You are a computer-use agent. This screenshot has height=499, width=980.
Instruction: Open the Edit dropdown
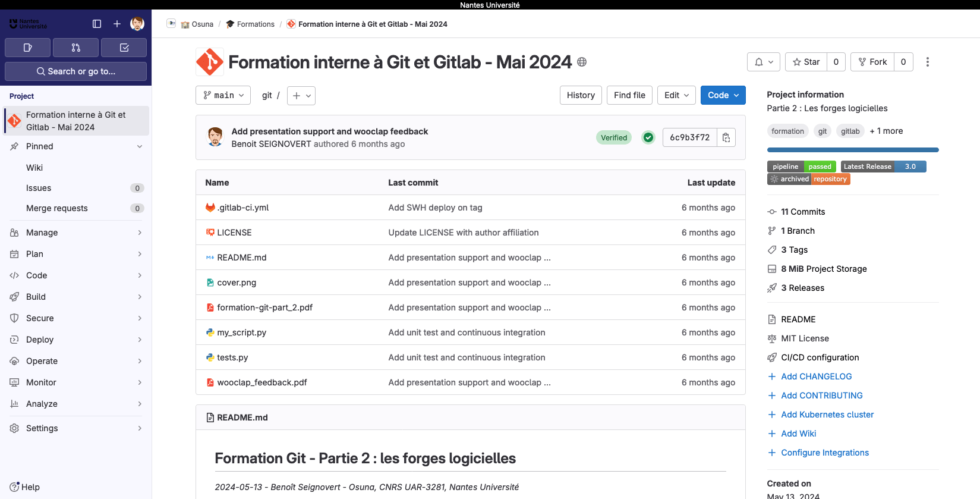pyautogui.click(x=676, y=95)
